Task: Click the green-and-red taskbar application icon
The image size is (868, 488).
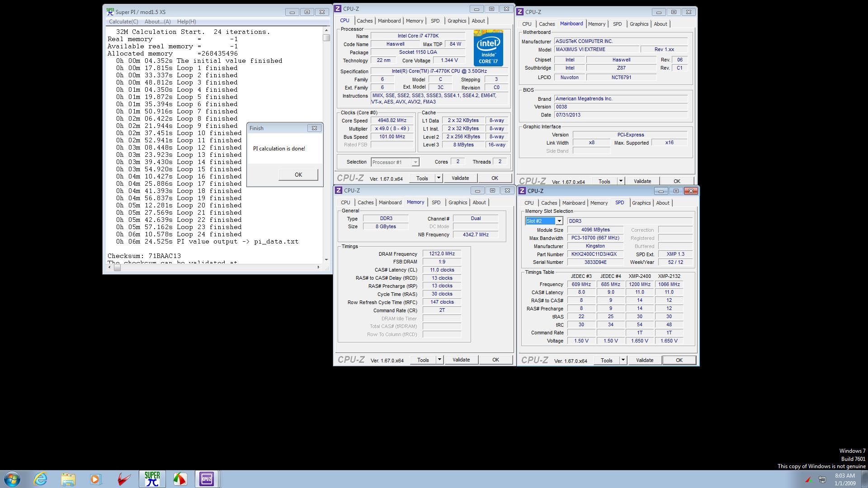Action: pos(180,479)
